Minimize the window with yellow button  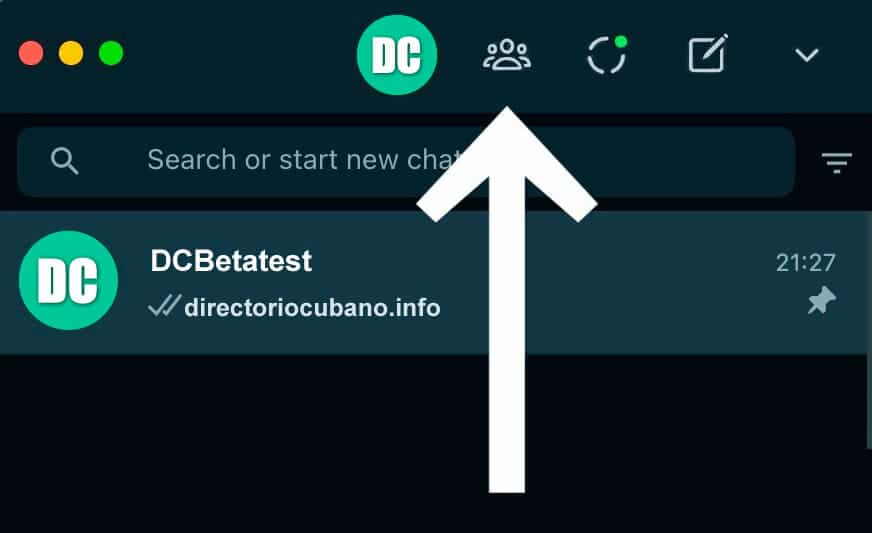(71, 53)
